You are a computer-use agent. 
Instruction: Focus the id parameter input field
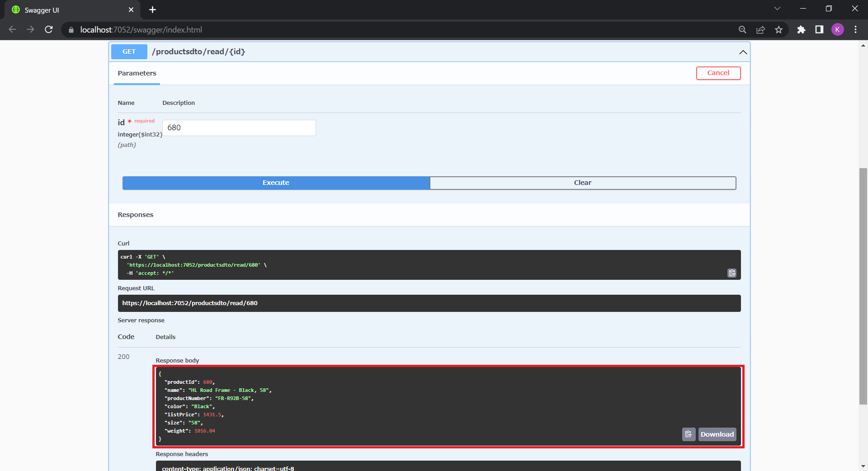[239, 127]
